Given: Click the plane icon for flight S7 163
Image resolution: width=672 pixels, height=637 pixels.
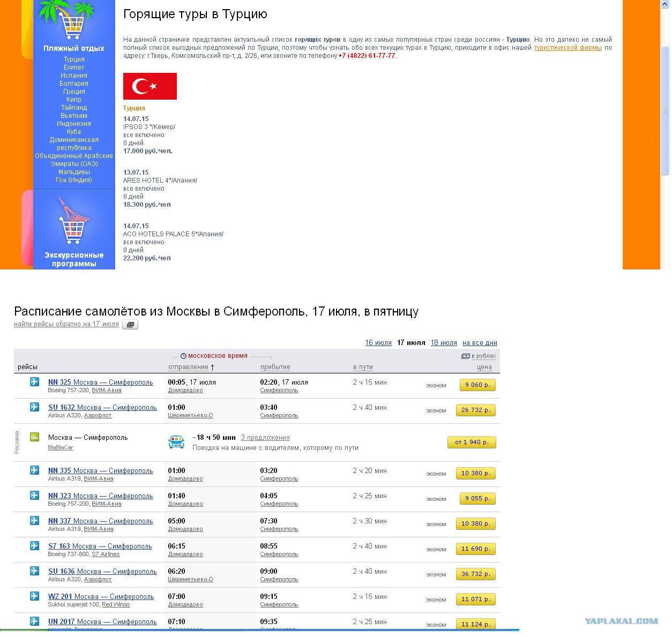Looking at the screenshot, I should point(35,546).
